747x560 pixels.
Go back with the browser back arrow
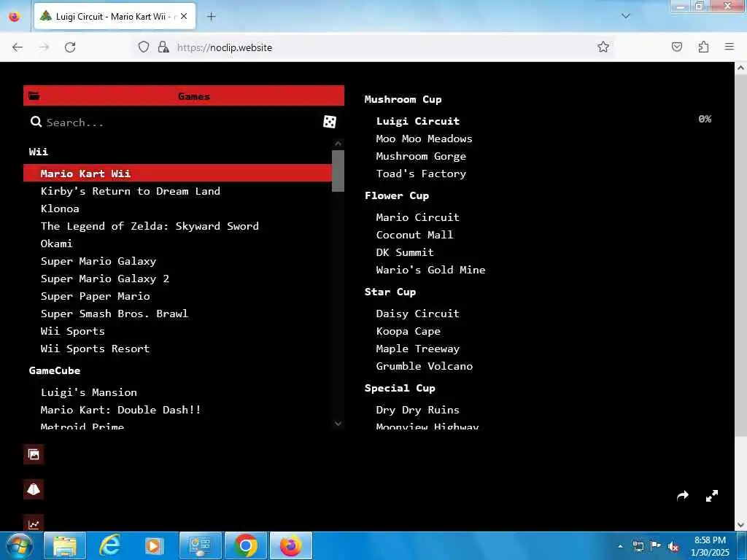[18, 47]
